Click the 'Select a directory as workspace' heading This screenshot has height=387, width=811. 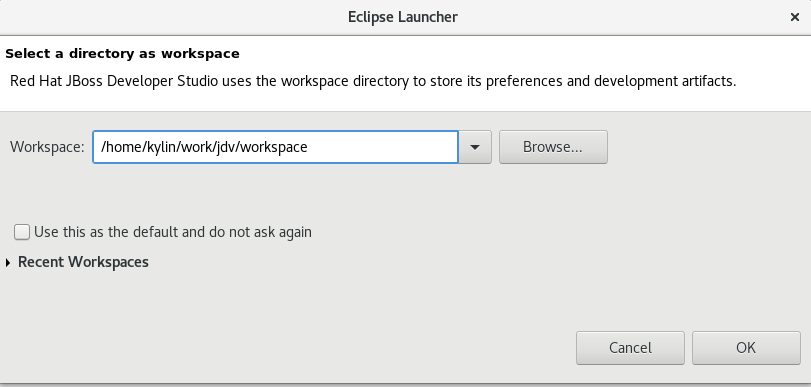click(x=123, y=54)
